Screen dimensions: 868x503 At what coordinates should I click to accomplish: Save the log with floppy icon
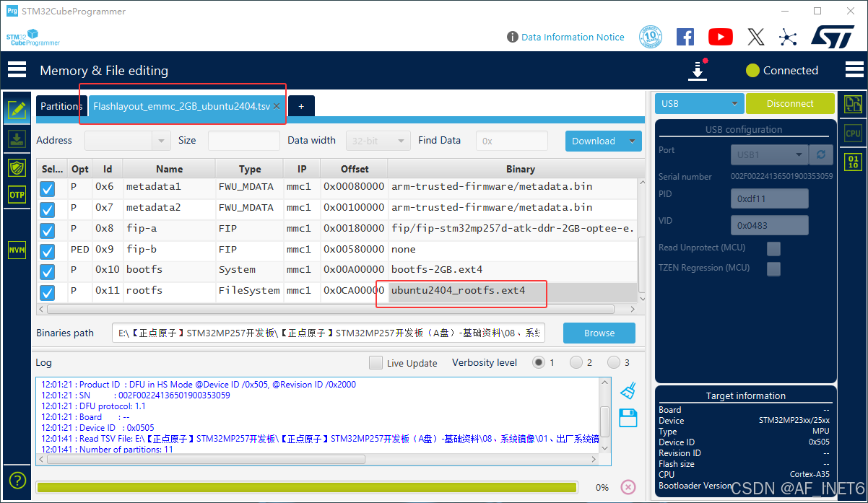point(628,417)
